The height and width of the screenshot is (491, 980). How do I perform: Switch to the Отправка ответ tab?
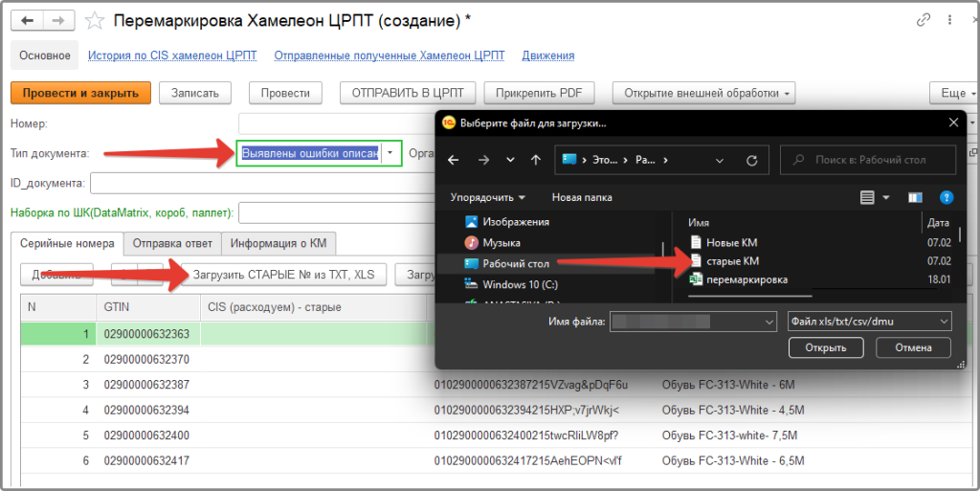pos(172,243)
